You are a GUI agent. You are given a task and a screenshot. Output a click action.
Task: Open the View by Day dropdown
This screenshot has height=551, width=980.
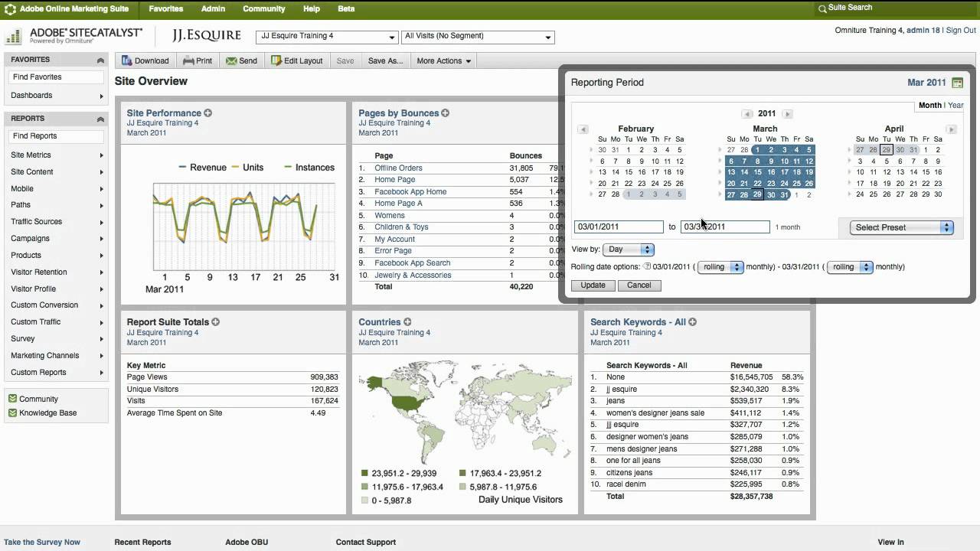(x=629, y=249)
